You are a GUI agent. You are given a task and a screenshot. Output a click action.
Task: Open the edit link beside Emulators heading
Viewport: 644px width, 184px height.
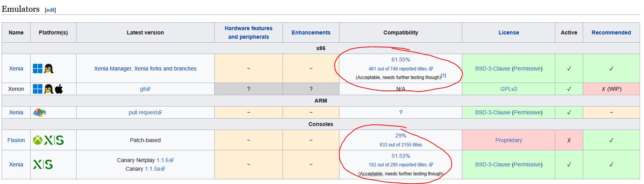tap(51, 10)
